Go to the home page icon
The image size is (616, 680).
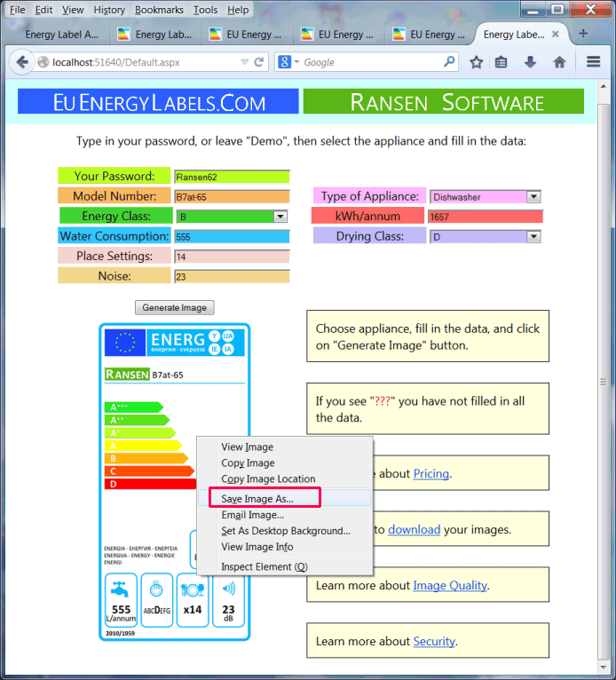(x=560, y=62)
